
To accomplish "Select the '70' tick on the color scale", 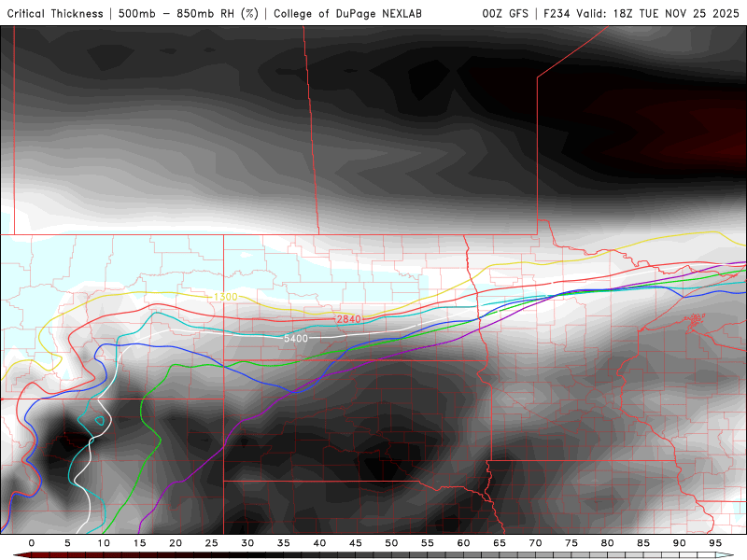I will [x=535, y=543].
